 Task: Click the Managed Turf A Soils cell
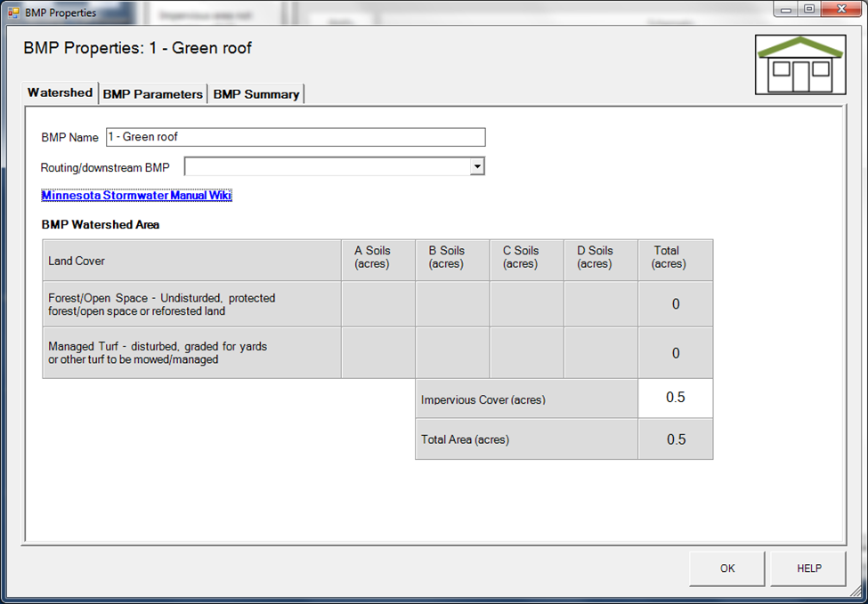(377, 353)
